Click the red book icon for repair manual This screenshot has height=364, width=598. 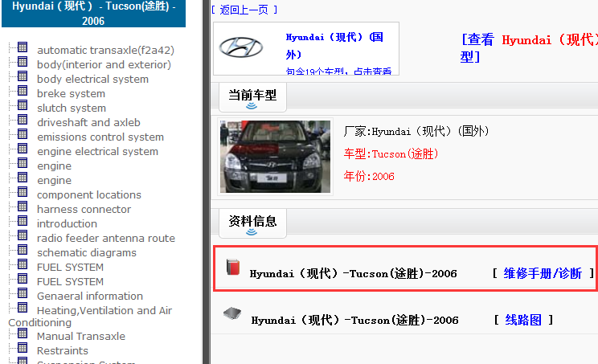(232, 267)
